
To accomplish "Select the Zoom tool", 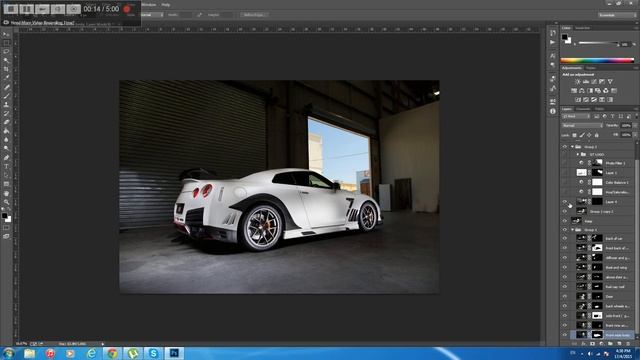I will pos(6,202).
